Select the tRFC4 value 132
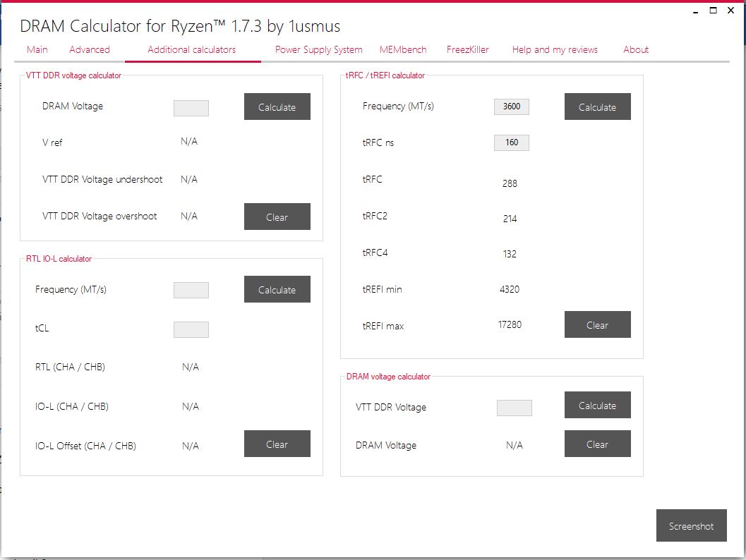This screenshot has width=746, height=560. pyautogui.click(x=510, y=254)
